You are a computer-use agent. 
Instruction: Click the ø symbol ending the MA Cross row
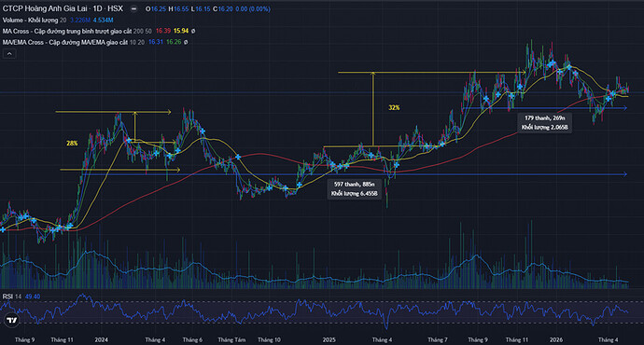(193, 31)
